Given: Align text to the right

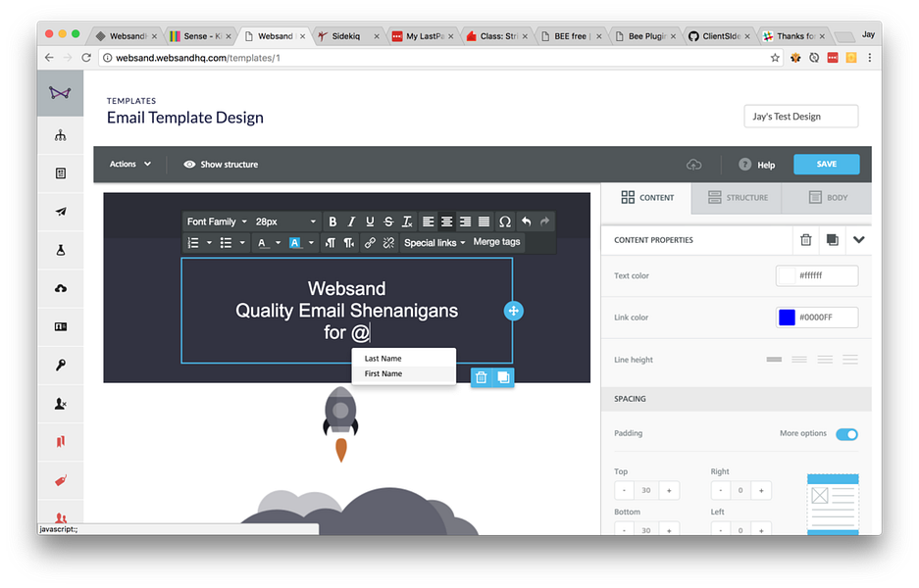Looking at the screenshot, I should click(x=465, y=221).
